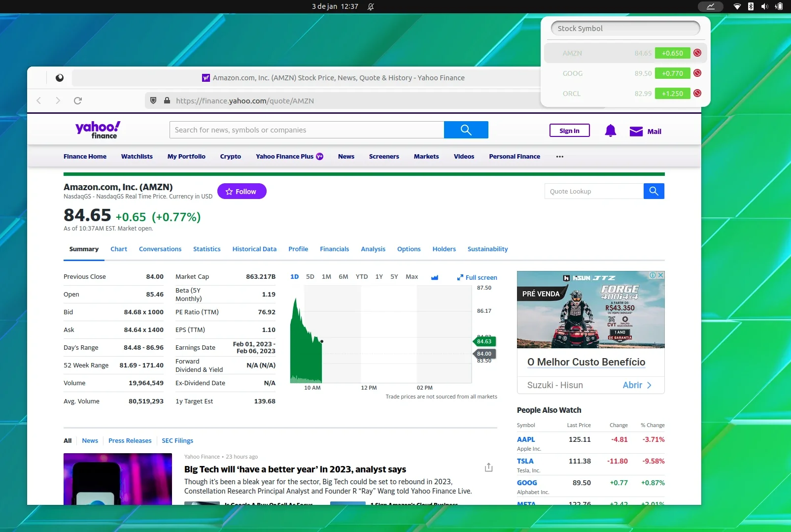Remove ORCL from the stock watcher list
Screen dimensions: 791x532
[x=697, y=93]
